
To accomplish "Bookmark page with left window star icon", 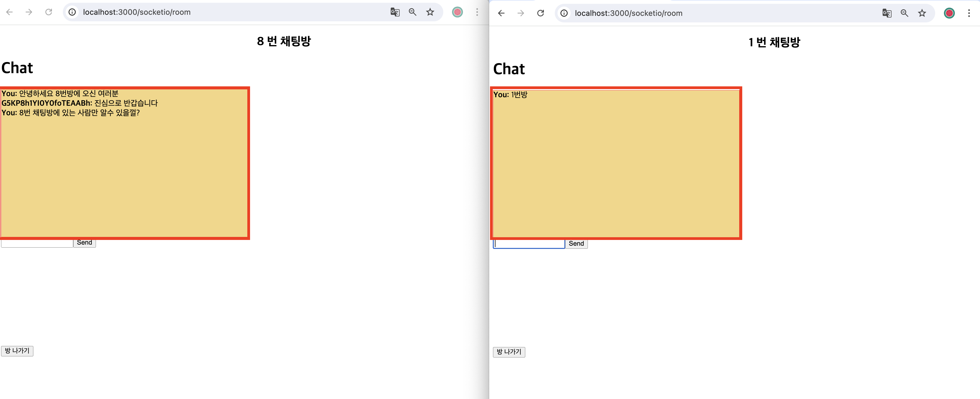I will (430, 12).
